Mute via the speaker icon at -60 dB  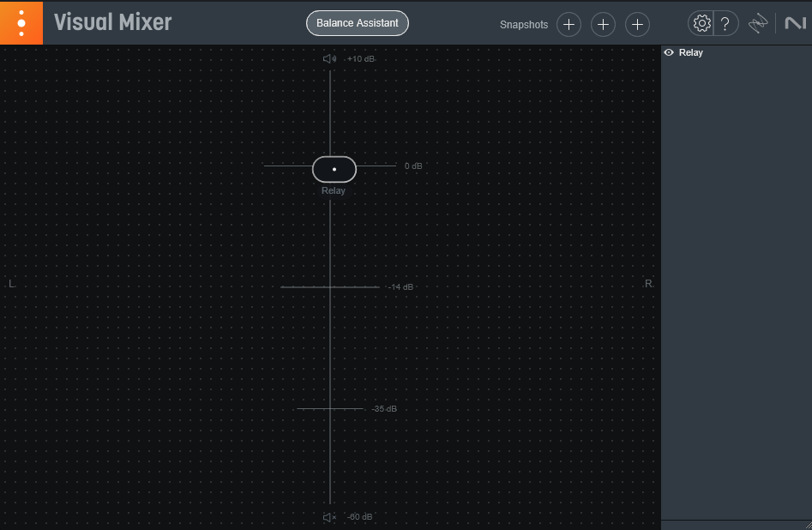(328, 517)
